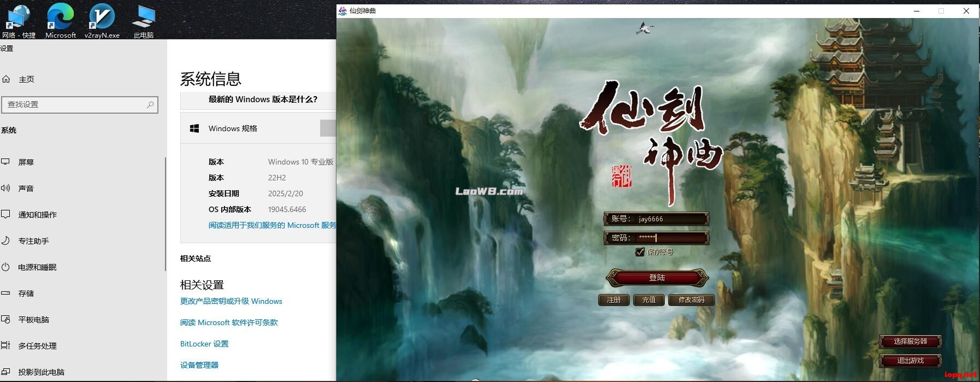The height and width of the screenshot is (382, 980).
Task: Select the 屏幕 display icon in Settings sidebar
Action: (x=6, y=162)
